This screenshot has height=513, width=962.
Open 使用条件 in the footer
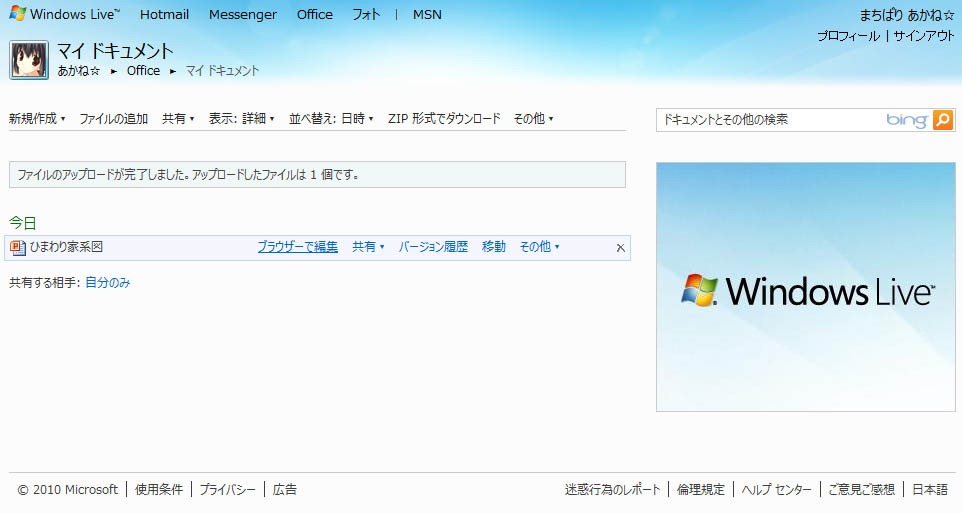(159, 489)
